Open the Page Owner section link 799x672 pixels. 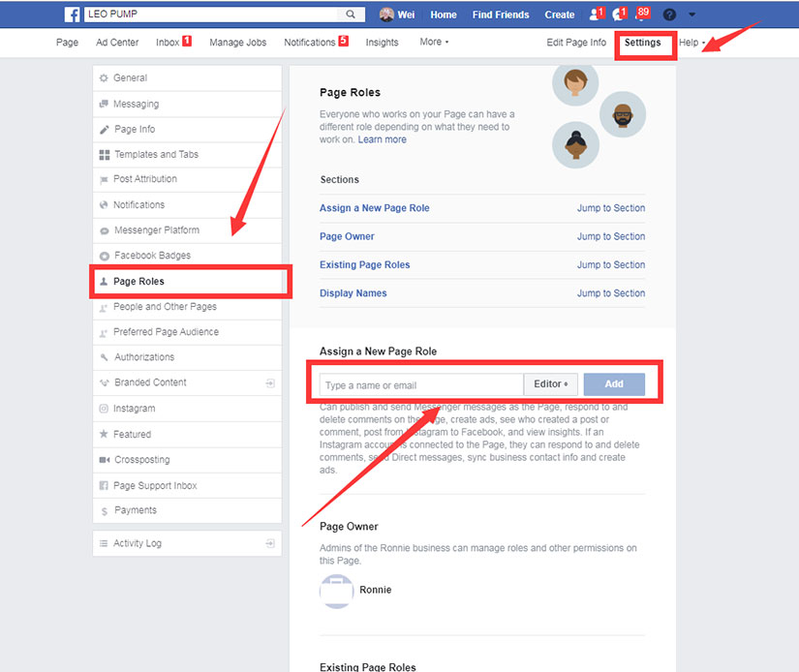[347, 236]
